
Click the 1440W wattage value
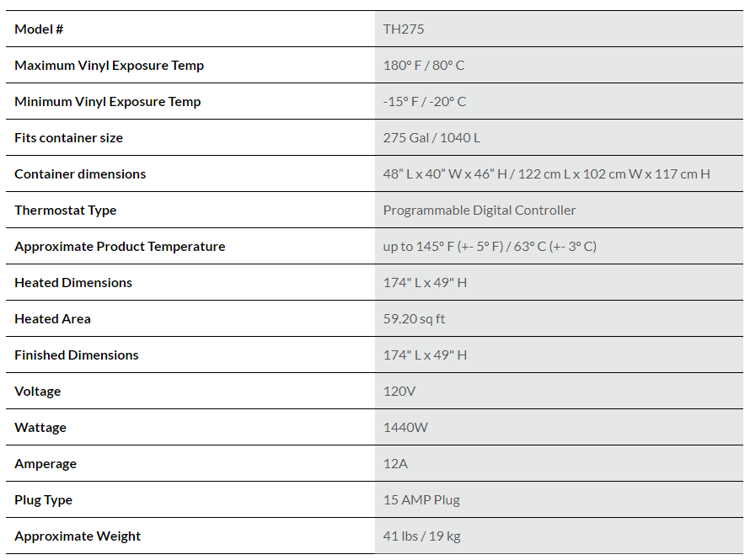405,428
